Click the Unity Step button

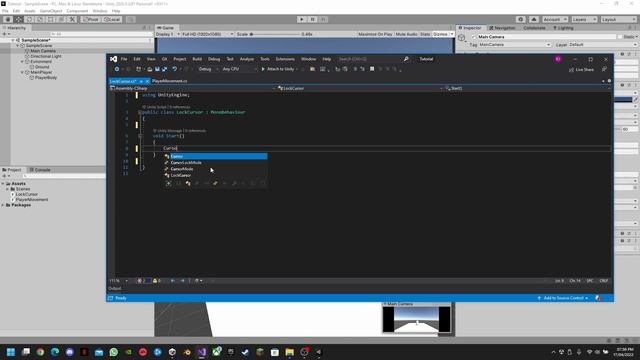point(323,19)
